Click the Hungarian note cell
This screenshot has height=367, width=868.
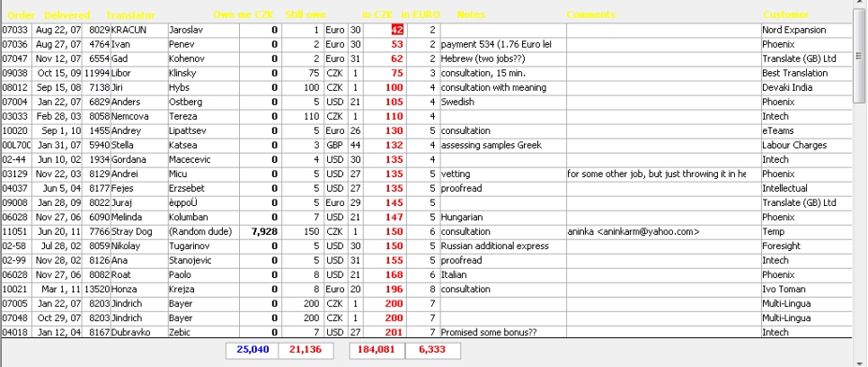pyautogui.click(x=503, y=218)
